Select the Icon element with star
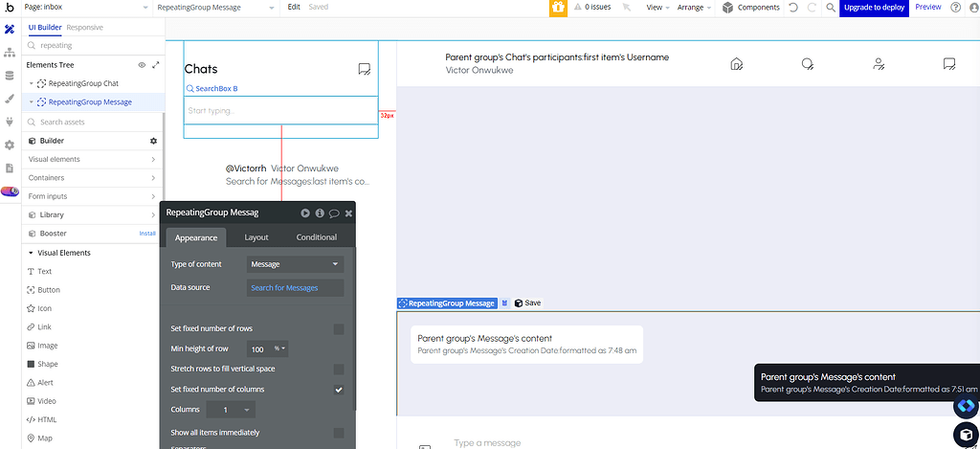 coord(39,308)
